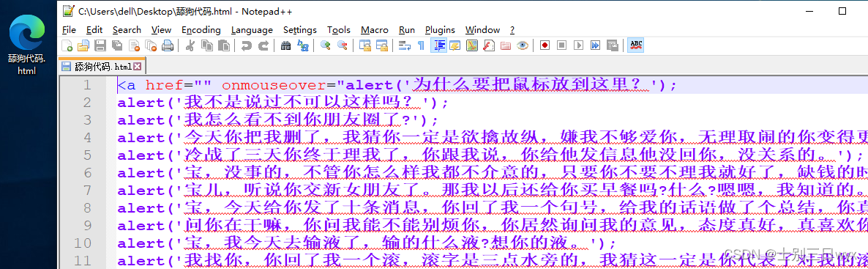This screenshot has height=269, width=868.
Task: Open the Tools menu
Action: 339,30
